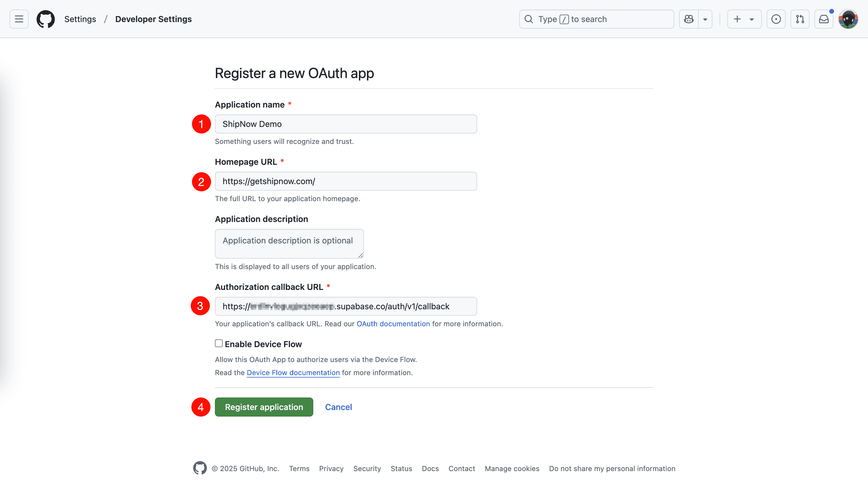Image resolution: width=868 pixels, height=500 pixels.
Task: Open Developer Settings breadcrumb
Action: [x=153, y=19]
